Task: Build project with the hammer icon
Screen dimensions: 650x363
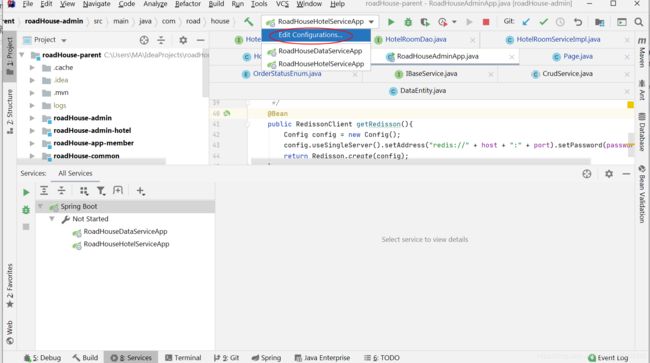Action: click(248, 22)
